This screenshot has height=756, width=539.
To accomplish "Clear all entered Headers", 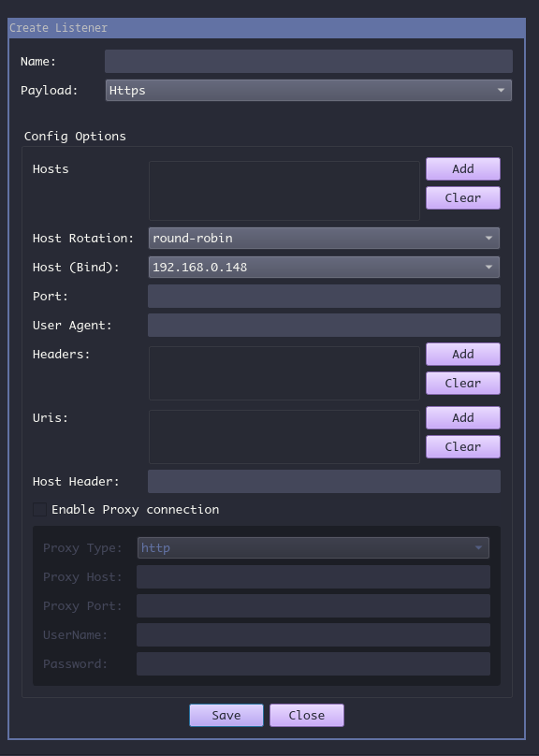I will click(462, 383).
